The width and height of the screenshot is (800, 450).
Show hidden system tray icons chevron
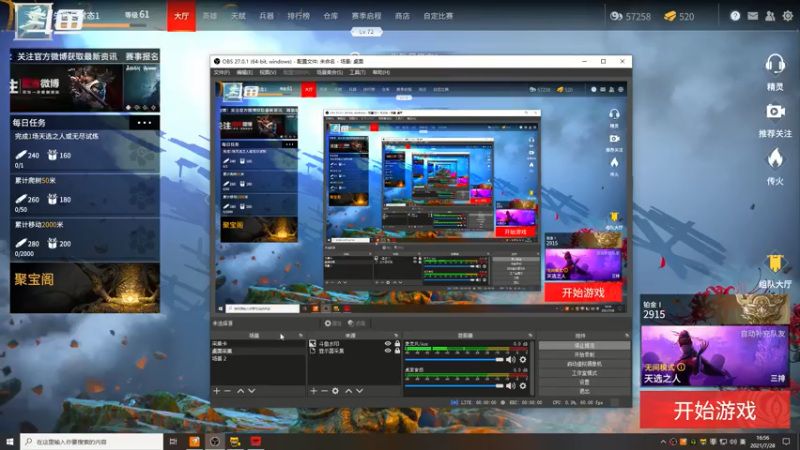click(x=663, y=442)
